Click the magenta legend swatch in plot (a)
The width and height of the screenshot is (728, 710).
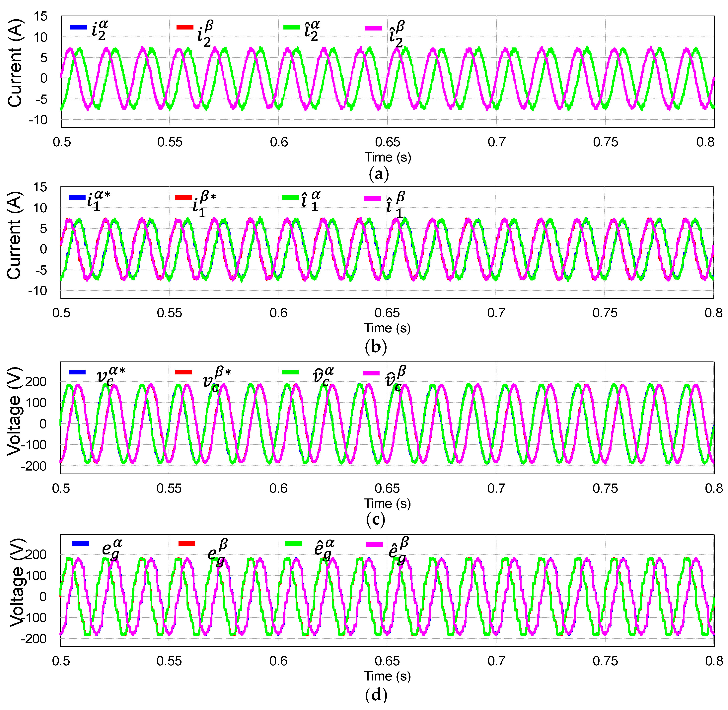[x=374, y=28]
